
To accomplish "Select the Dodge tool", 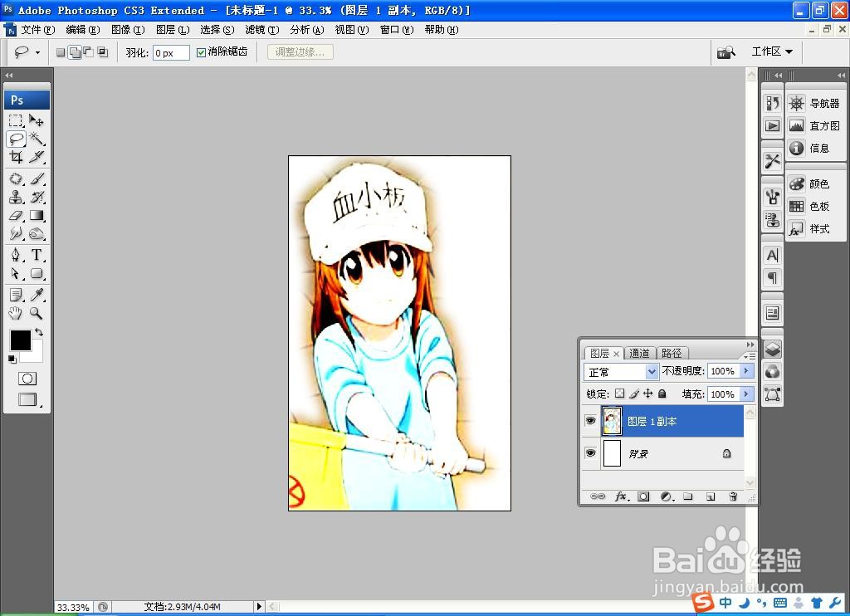I will click(x=37, y=234).
